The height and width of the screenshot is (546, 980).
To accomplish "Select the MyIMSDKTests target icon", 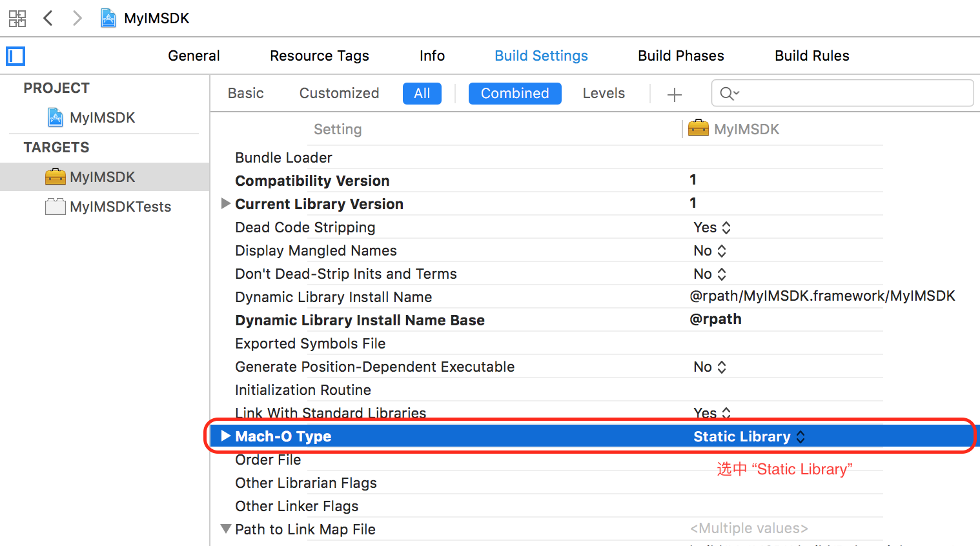I will [x=56, y=207].
